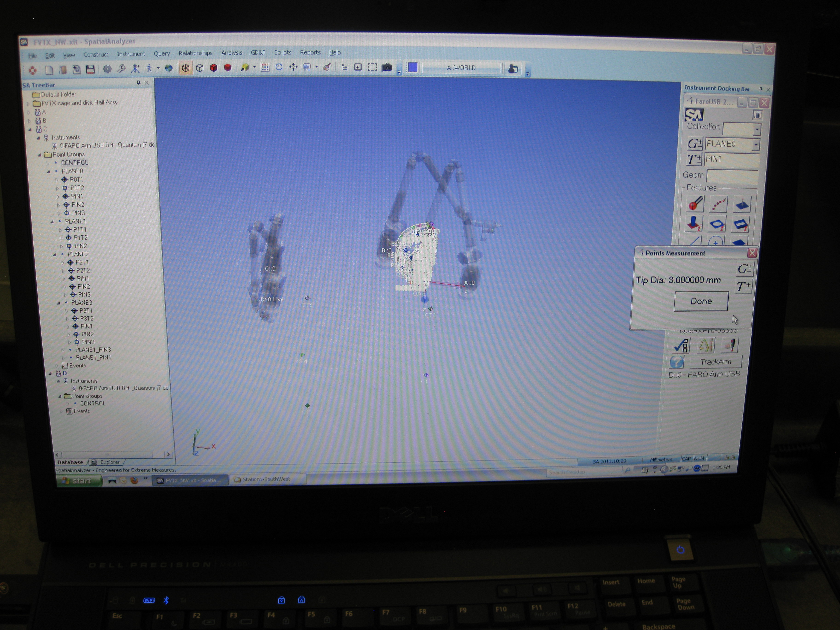Click the globe toolbar icon
The height and width of the screenshot is (630, 840).
pos(169,68)
